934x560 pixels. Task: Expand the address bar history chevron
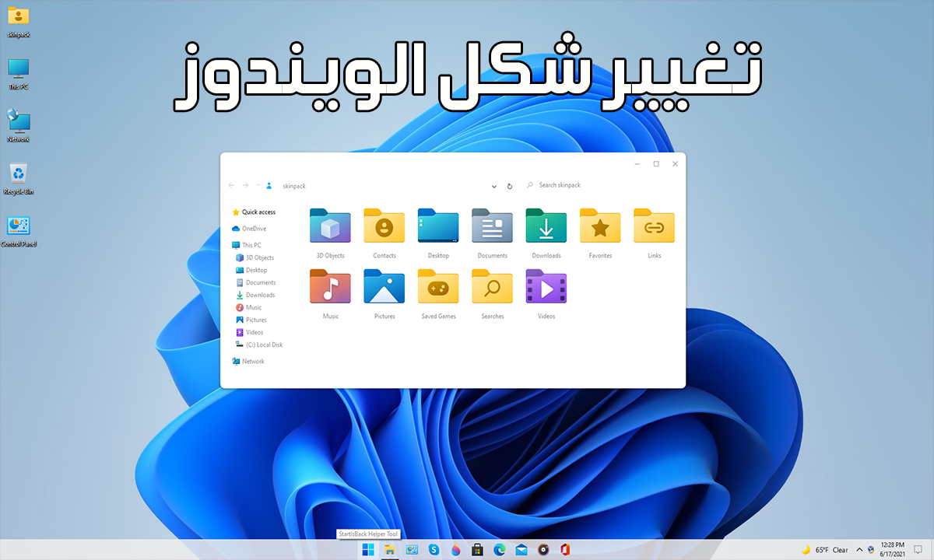(x=494, y=187)
